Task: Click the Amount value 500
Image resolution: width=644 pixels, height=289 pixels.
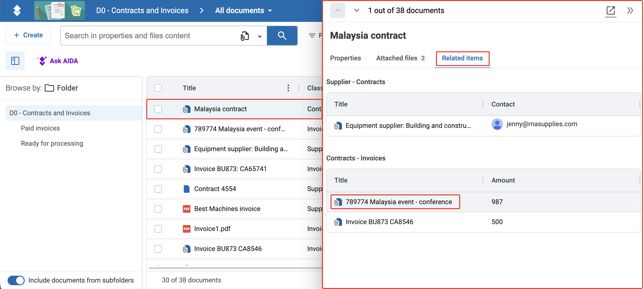Action: point(497,222)
